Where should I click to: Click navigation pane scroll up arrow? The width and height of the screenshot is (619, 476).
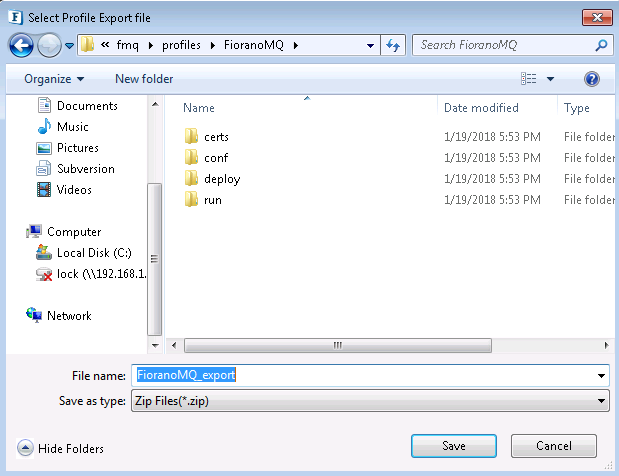point(155,104)
